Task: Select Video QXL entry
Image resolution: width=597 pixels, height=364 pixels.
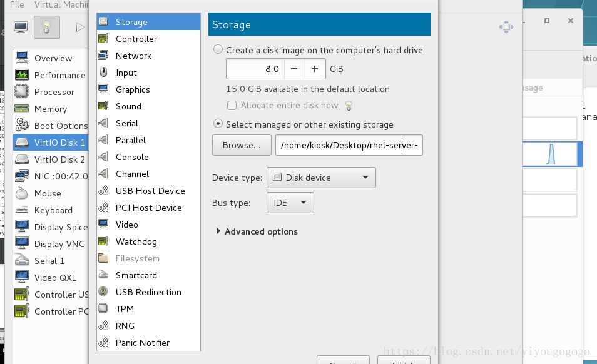Action: pyautogui.click(x=51, y=277)
